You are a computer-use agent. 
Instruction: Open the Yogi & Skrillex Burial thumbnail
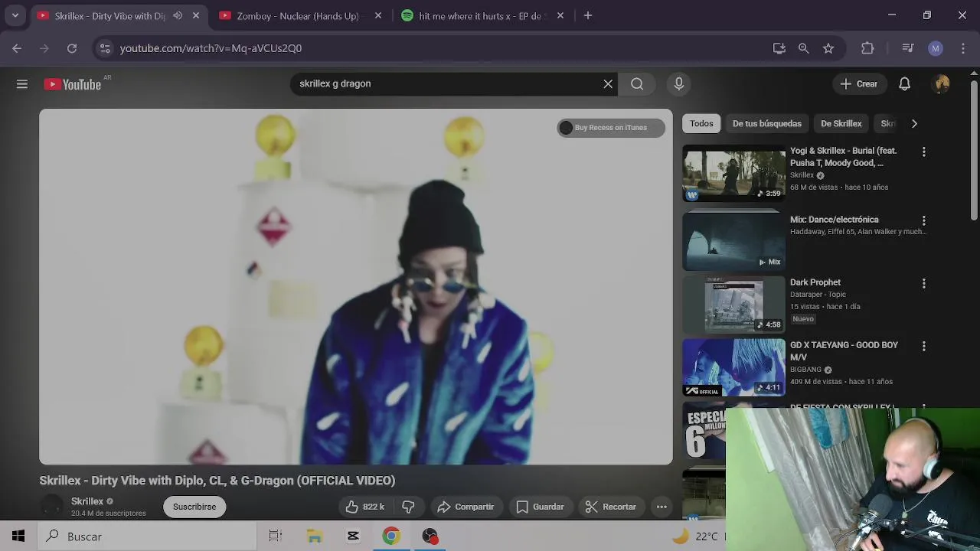(733, 174)
